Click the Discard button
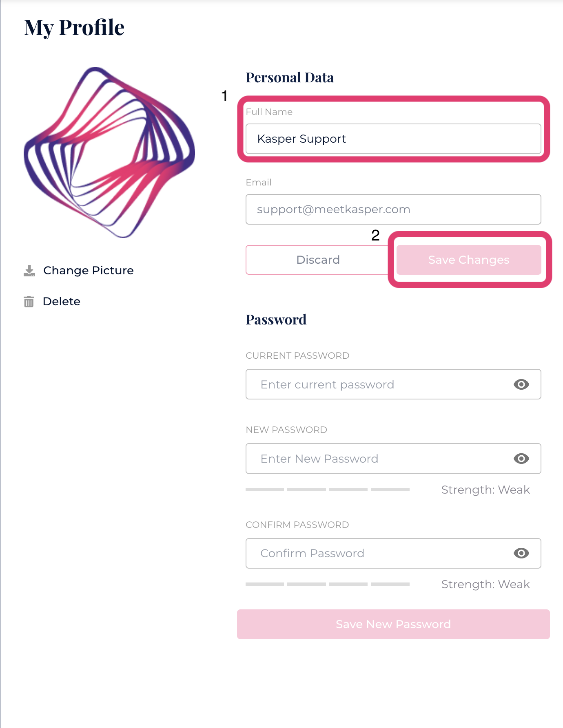This screenshot has width=563, height=728. pyautogui.click(x=318, y=260)
